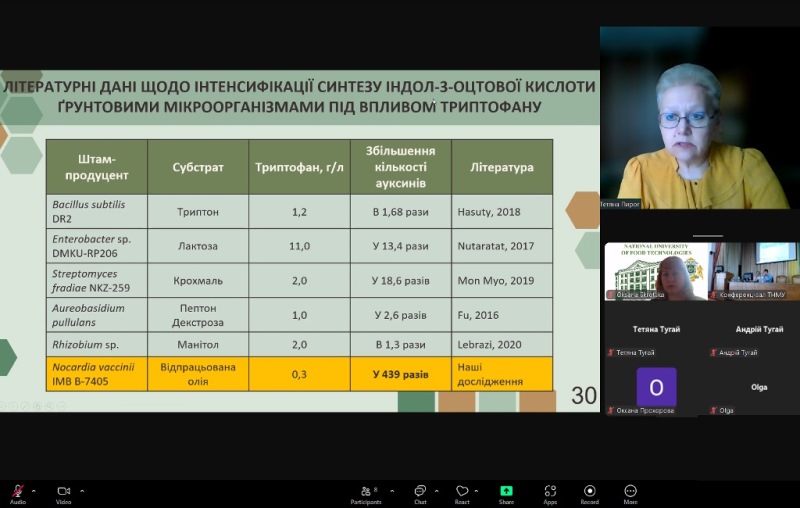Click 'У 18,6 разів' cell
The image size is (800, 508).
[x=401, y=281]
